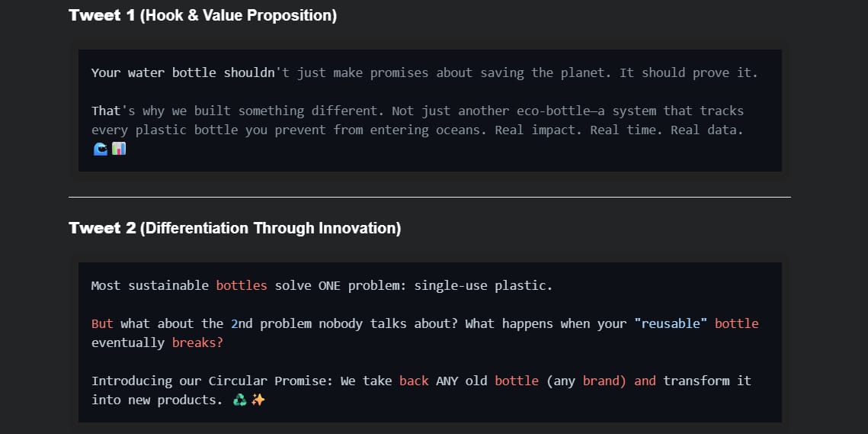Click the phrase "single-use plastic." in Tweet 2
868x434 pixels.
(x=483, y=285)
